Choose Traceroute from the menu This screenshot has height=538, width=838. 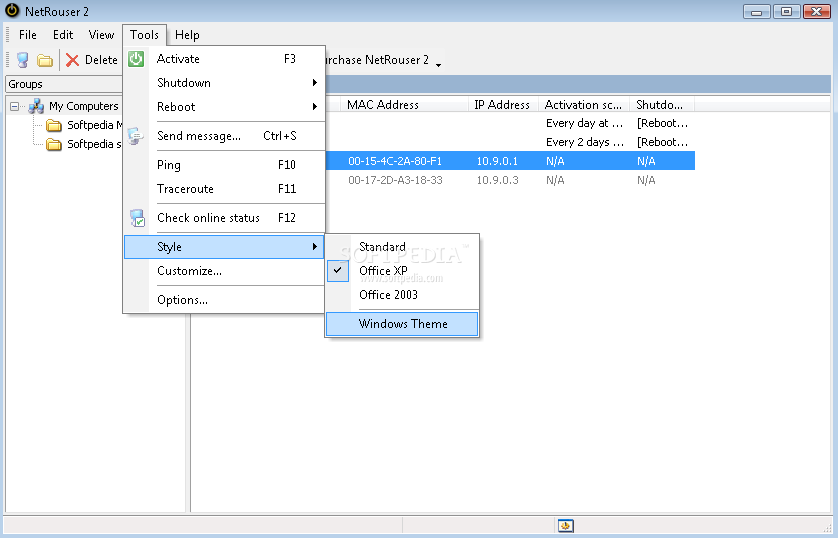(x=224, y=189)
